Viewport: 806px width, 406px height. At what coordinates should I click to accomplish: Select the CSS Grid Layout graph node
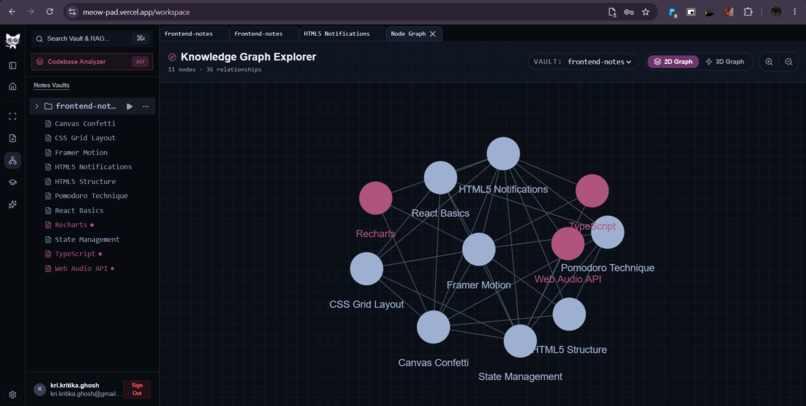(x=367, y=268)
